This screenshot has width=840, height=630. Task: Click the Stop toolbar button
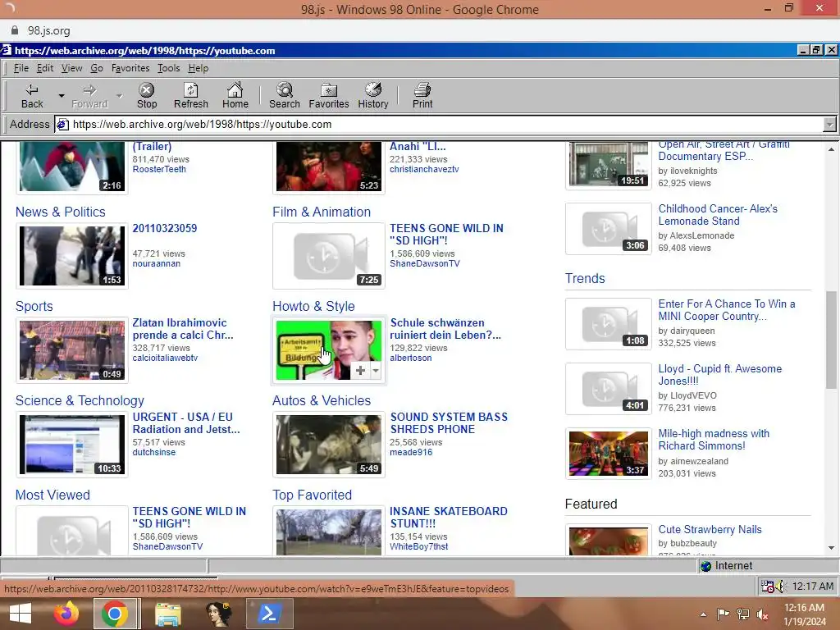coord(146,96)
